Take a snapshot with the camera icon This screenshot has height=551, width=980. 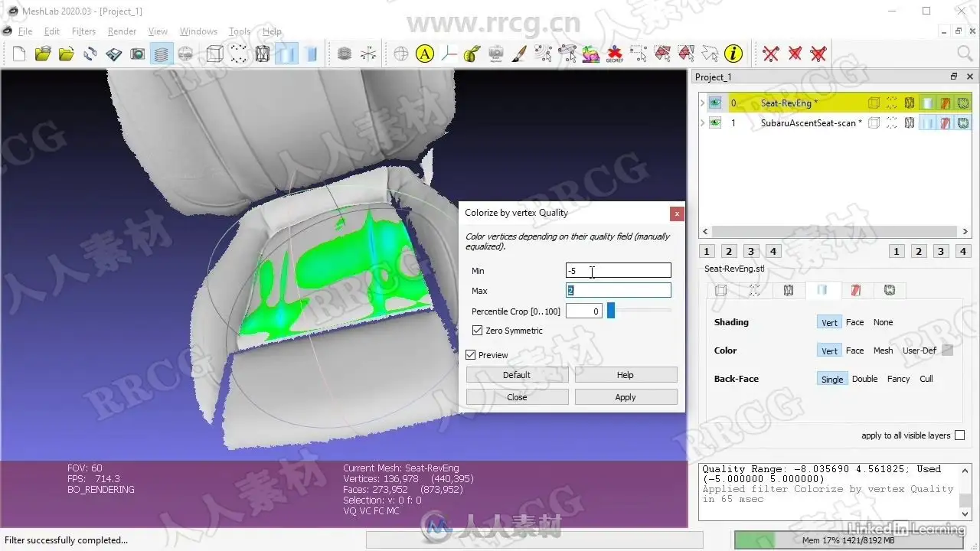coord(138,54)
